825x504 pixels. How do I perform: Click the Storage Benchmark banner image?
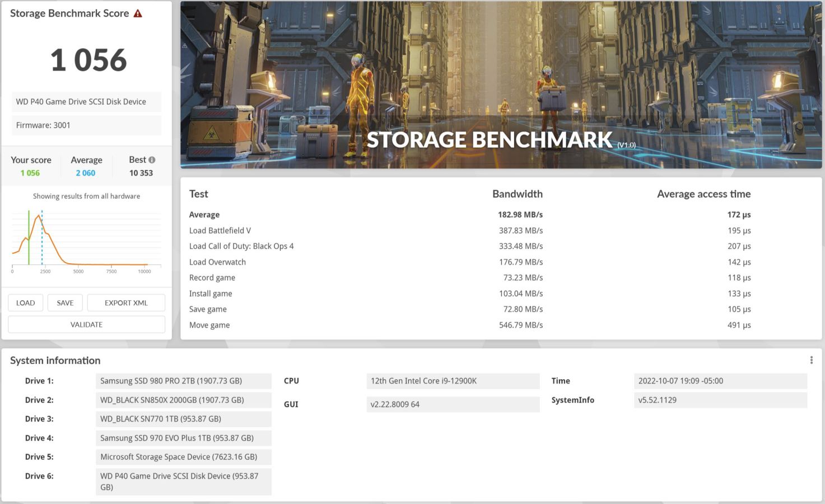pos(501,85)
